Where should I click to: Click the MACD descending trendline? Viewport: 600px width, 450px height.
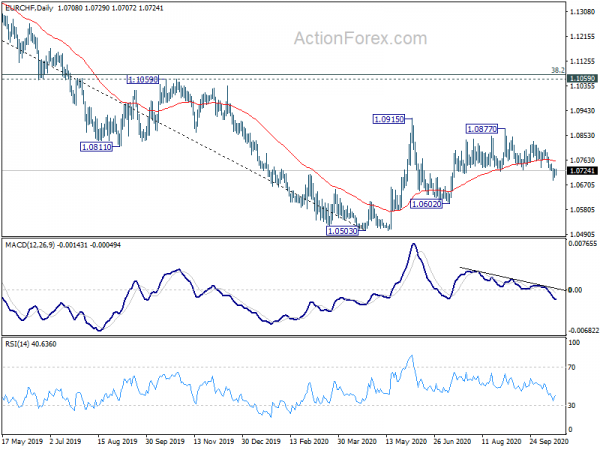point(512,279)
